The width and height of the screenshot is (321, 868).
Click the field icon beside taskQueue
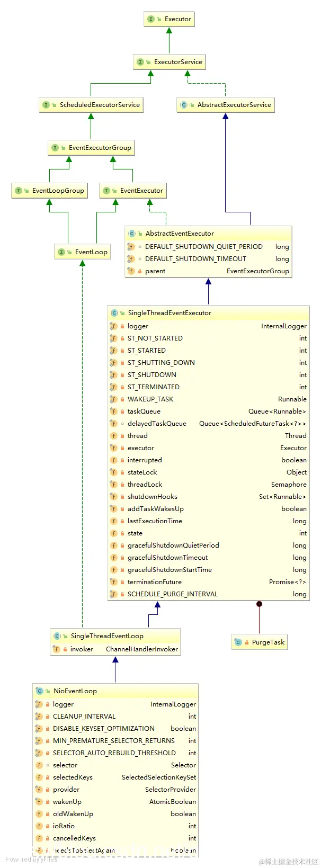[x=113, y=411]
